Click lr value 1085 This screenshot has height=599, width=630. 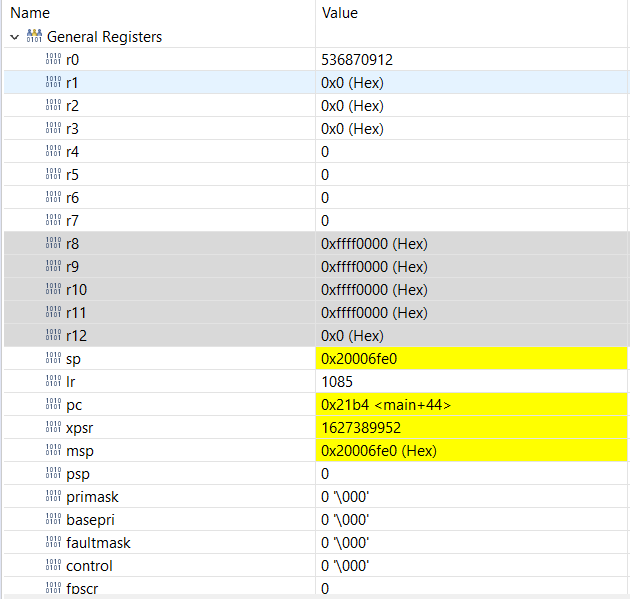[337, 382]
